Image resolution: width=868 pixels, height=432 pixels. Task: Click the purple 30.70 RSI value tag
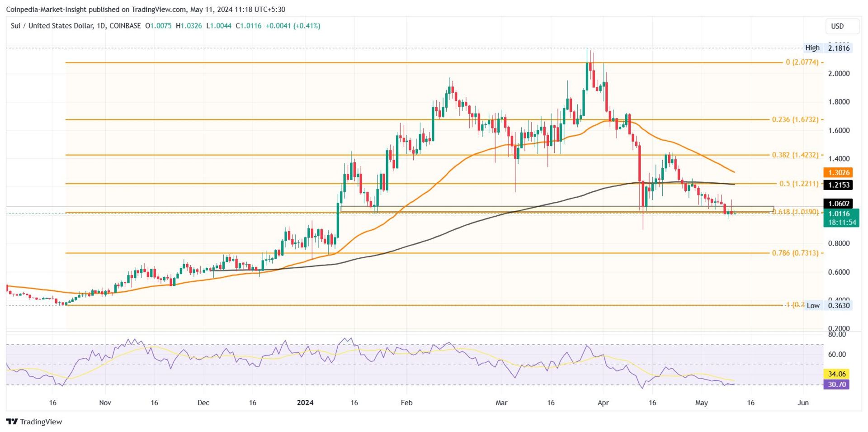coord(836,384)
